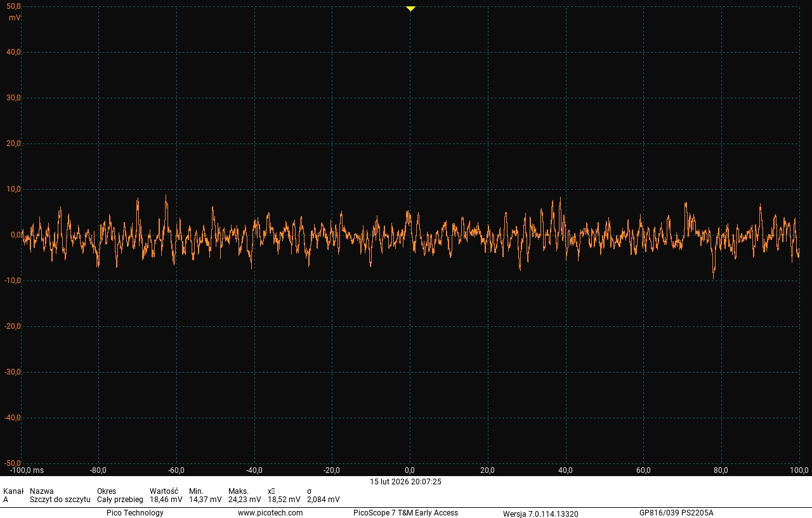Click the Okres column header
The height and width of the screenshot is (518, 812).
click(x=107, y=491)
